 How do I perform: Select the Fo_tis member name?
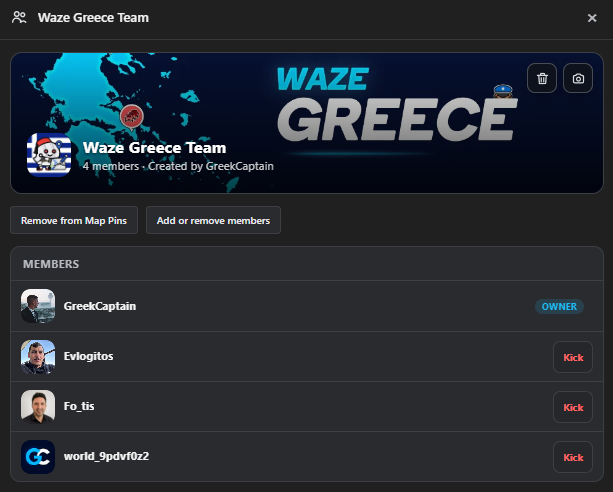(x=79, y=406)
